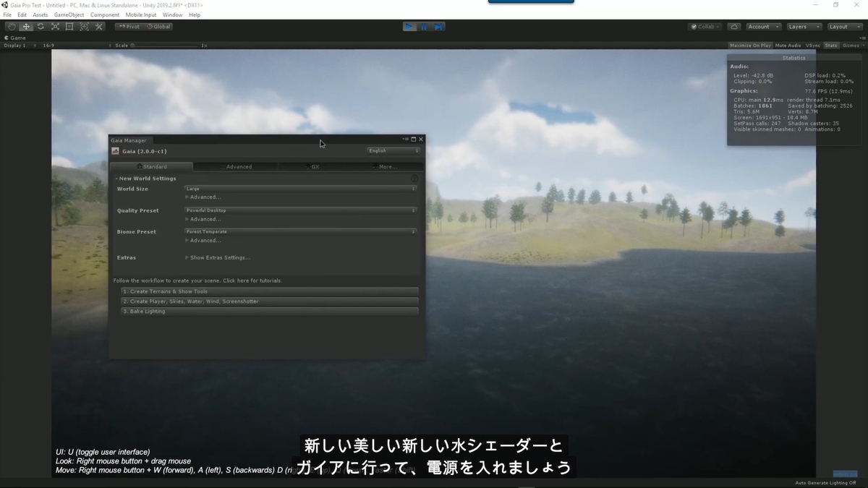The width and height of the screenshot is (868, 488).
Task: Open the Gaia tutorials workflow link
Action: click(197, 281)
